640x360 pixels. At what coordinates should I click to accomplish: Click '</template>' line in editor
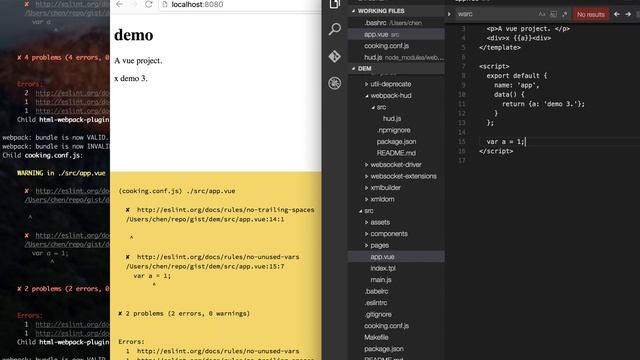[x=500, y=47]
